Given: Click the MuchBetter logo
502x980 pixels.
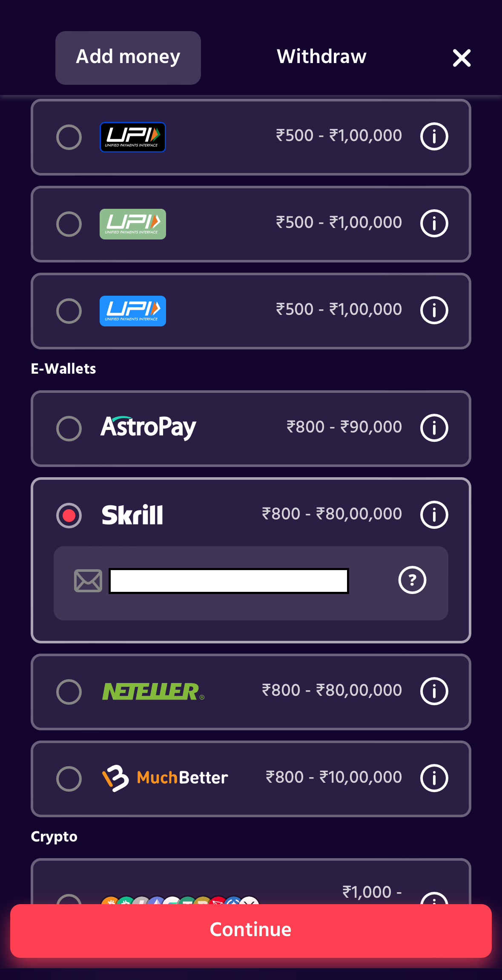Looking at the screenshot, I should coord(165,777).
